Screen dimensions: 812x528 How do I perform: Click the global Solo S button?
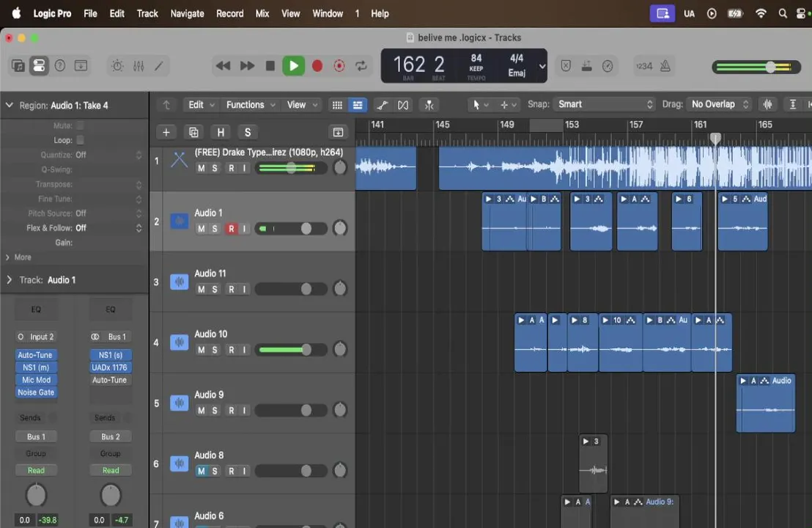(248, 132)
